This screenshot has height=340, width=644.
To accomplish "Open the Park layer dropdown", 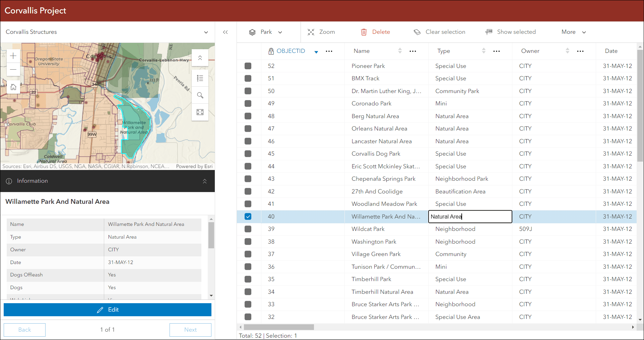I will coord(266,32).
